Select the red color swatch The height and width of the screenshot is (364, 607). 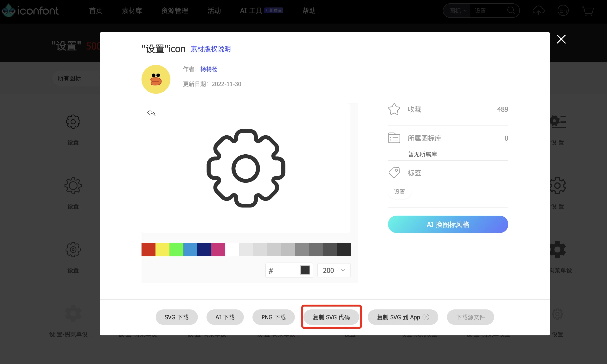[x=148, y=249]
